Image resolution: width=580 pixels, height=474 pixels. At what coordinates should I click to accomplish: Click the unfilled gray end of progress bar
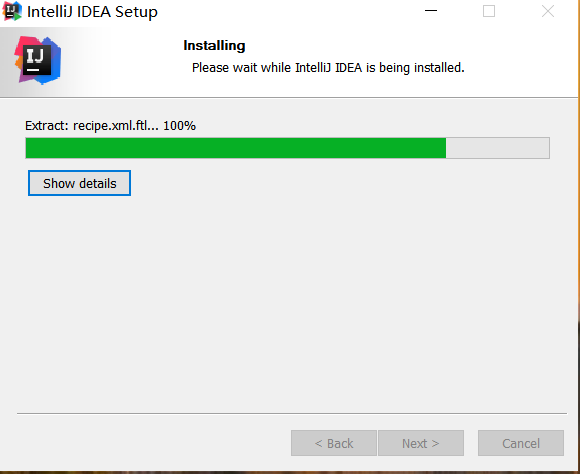(x=498, y=148)
